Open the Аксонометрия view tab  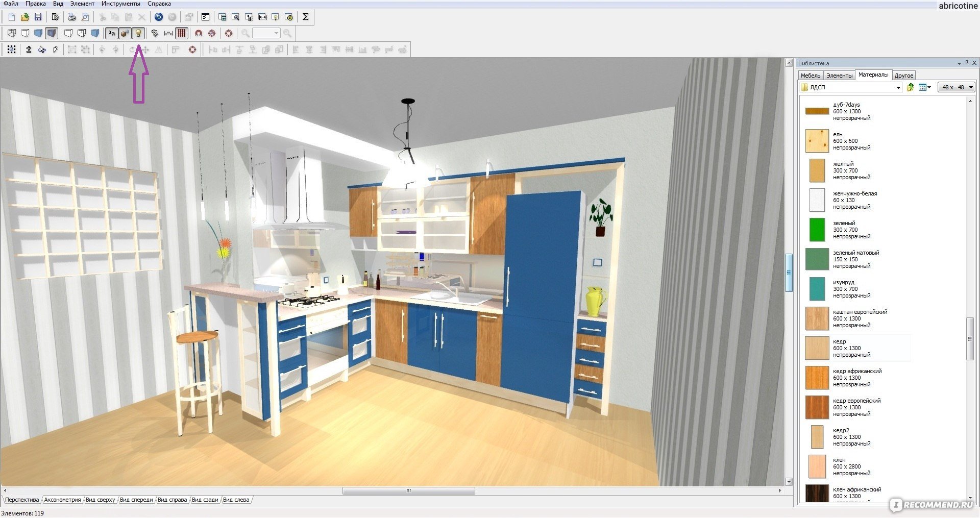click(x=62, y=500)
